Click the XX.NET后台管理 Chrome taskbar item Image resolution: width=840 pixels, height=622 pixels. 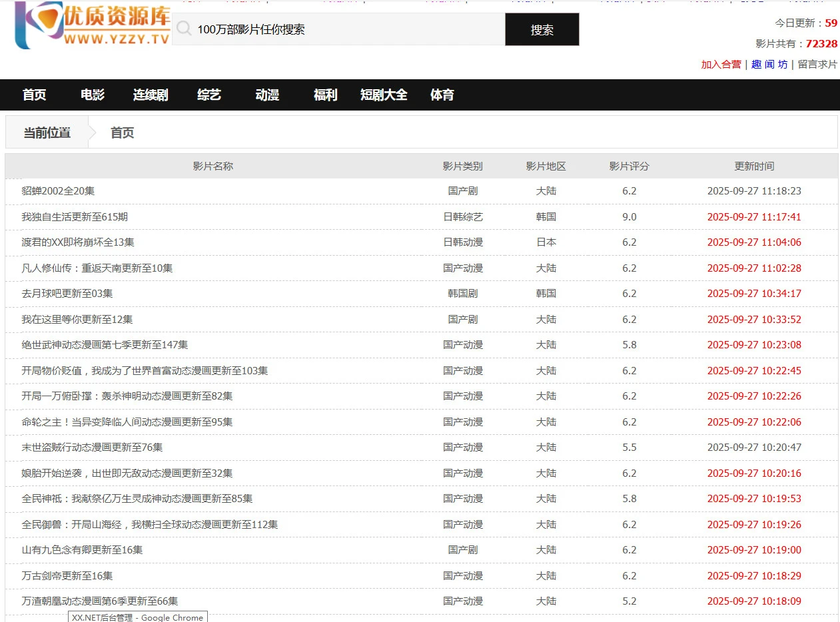pyautogui.click(x=137, y=617)
